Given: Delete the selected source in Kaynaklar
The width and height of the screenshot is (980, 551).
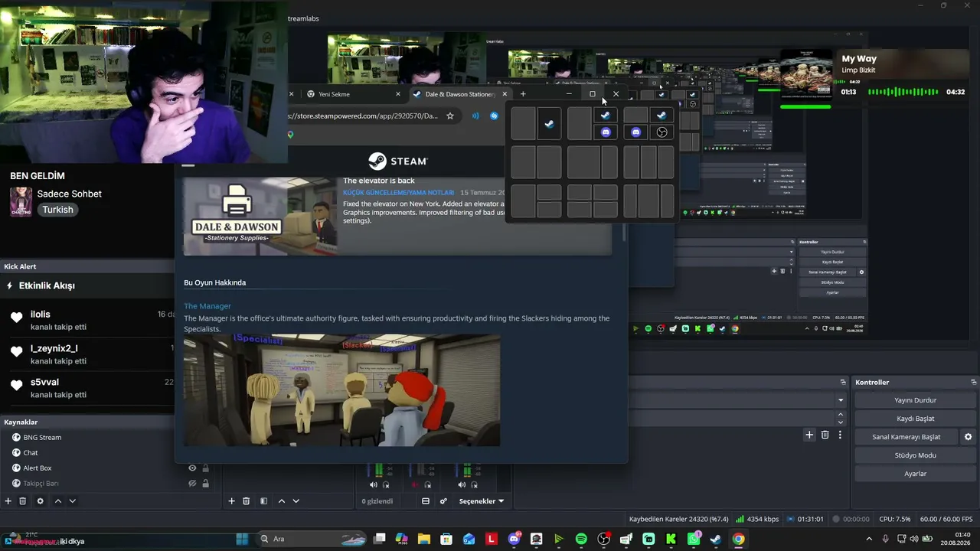Looking at the screenshot, I should pos(23,501).
